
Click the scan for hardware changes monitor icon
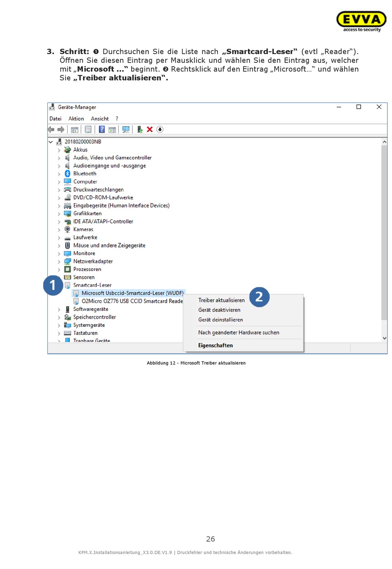(x=126, y=130)
